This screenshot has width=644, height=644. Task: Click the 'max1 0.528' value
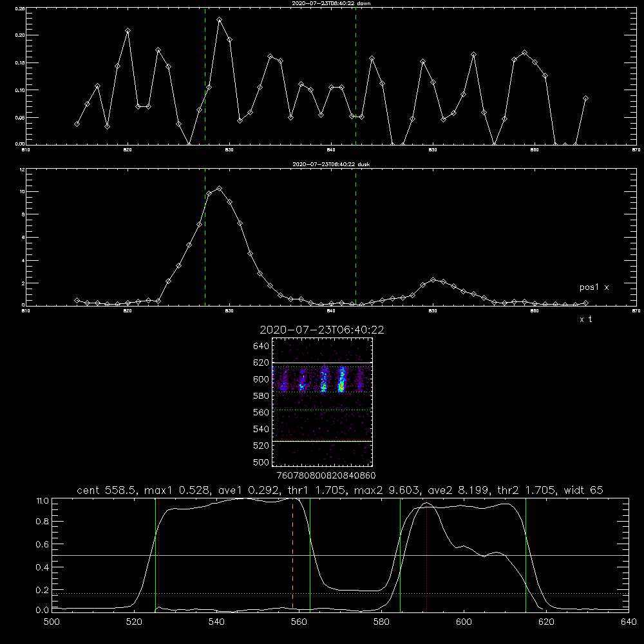177,490
